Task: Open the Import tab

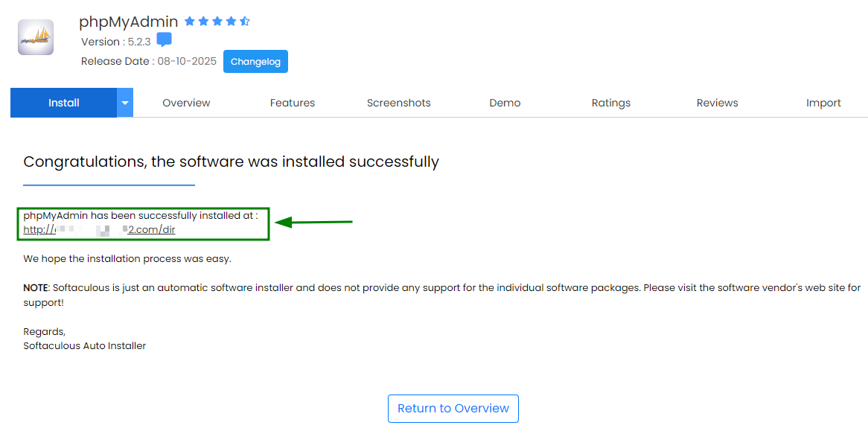Action: pyautogui.click(x=824, y=103)
